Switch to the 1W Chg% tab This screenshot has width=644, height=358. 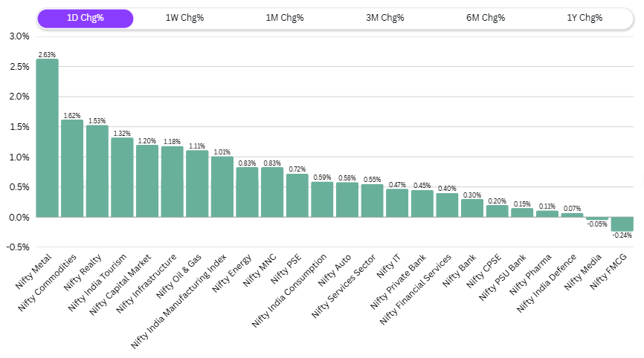click(x=184, y=19)
